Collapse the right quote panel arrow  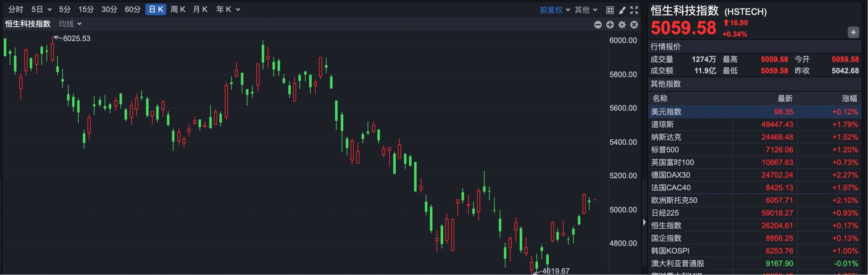[644, 222]
